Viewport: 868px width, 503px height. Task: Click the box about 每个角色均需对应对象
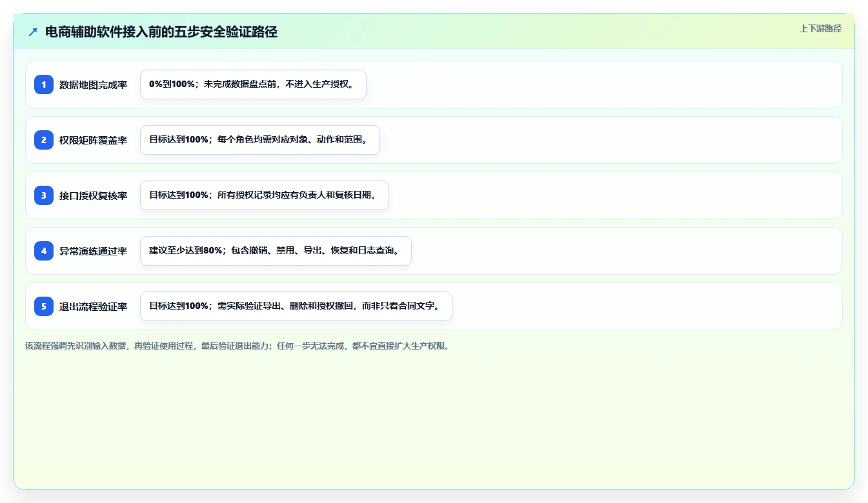[260, 140]
